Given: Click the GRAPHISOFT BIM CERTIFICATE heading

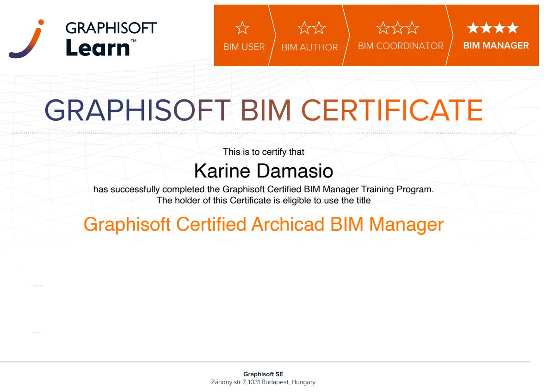Looking at the screenshot, I should (264, 110).
